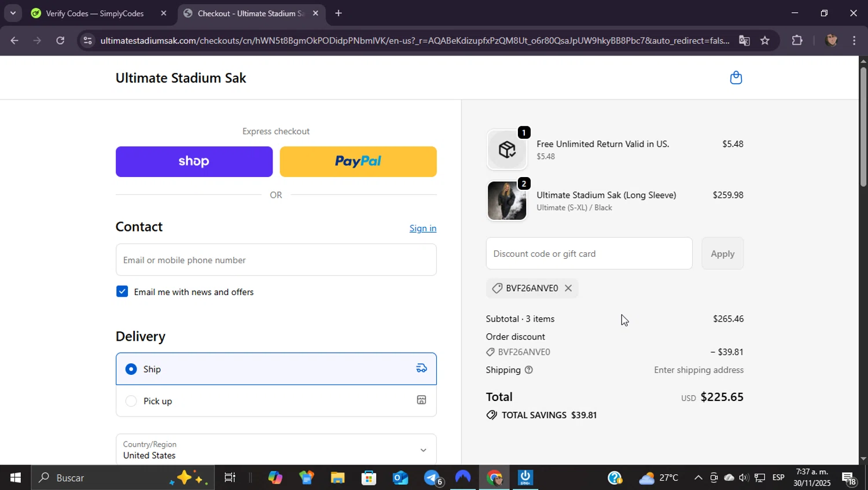This screenshot has height=490, width=868.
Task: Open Google Chrome from taskbar
Action: (x=494, y=478)
